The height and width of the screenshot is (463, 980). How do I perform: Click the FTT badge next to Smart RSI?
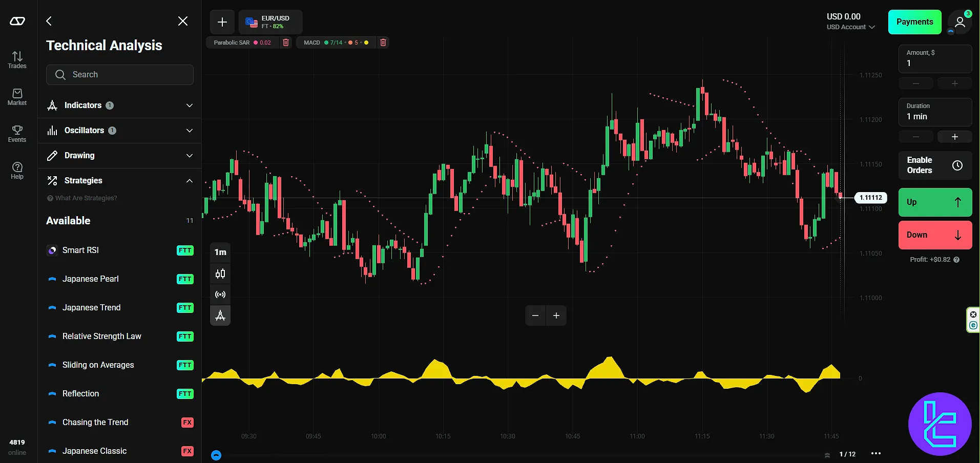coord(185,250)
